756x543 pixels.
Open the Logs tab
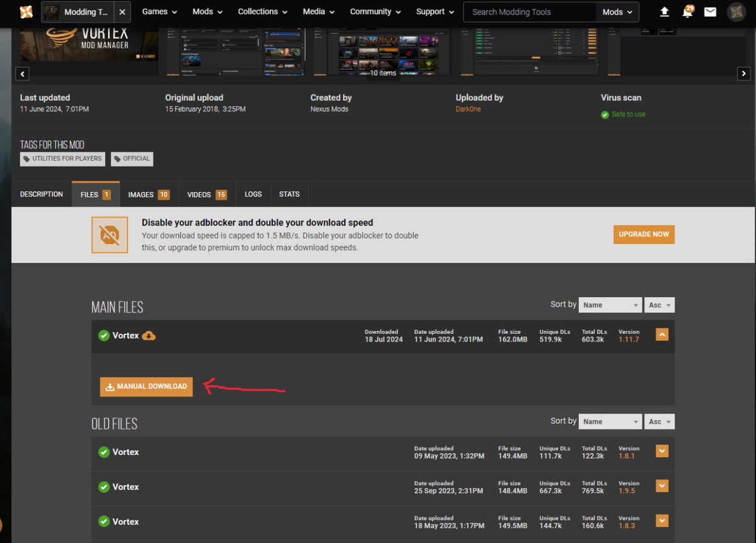[x=253, y=194]
